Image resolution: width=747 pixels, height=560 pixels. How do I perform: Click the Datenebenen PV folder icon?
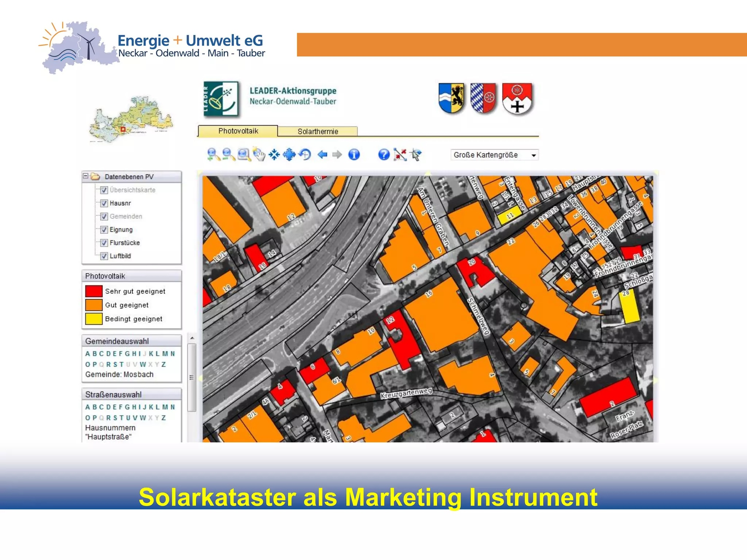(95, 176)
